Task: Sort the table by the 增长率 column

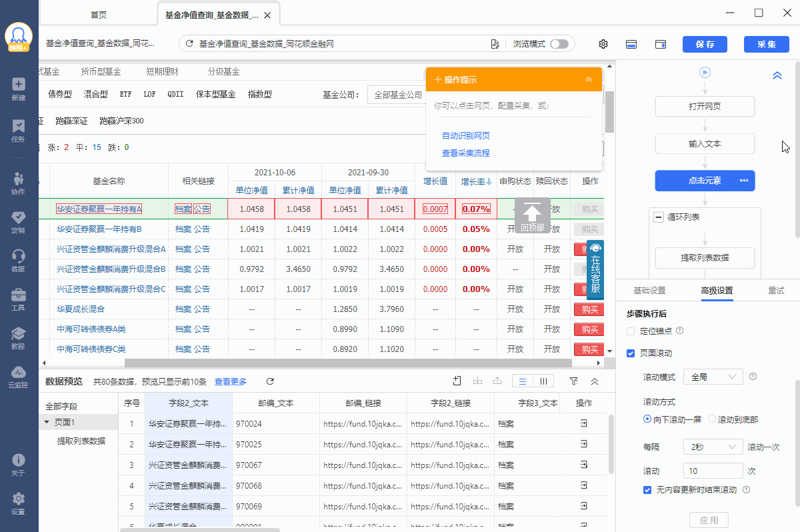Action: (476, 181)
